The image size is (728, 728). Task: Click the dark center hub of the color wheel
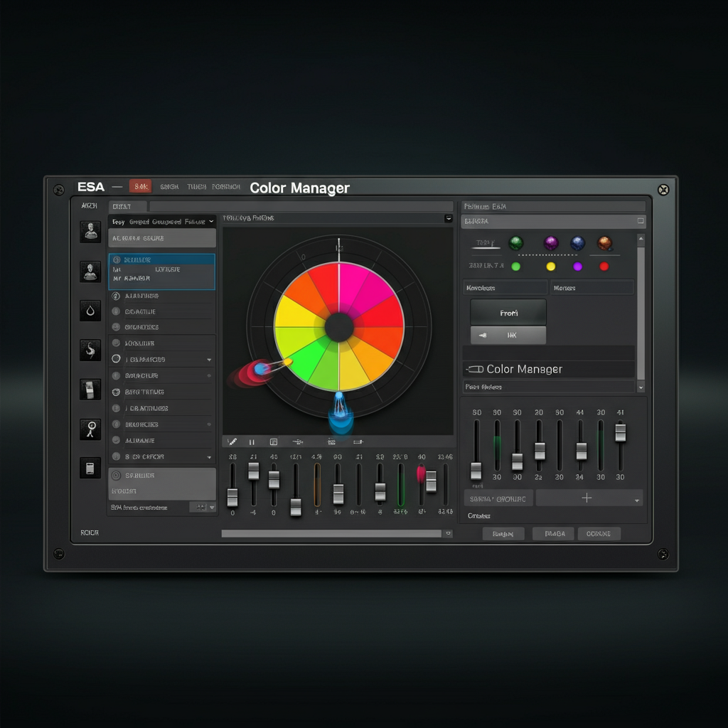(x=339, y=327)
